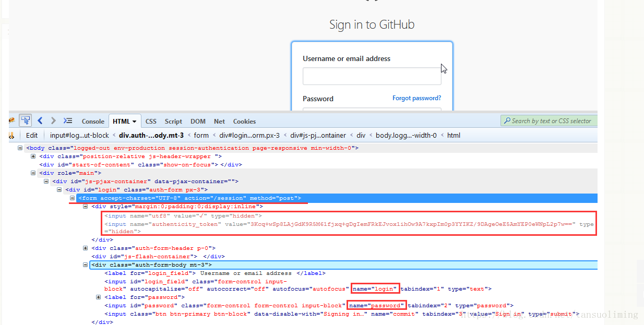The height and width of the screenshot is (325, 644).
Task: Select the body.logg...-width-0 breadcrumb
Action: pos(406,135)
